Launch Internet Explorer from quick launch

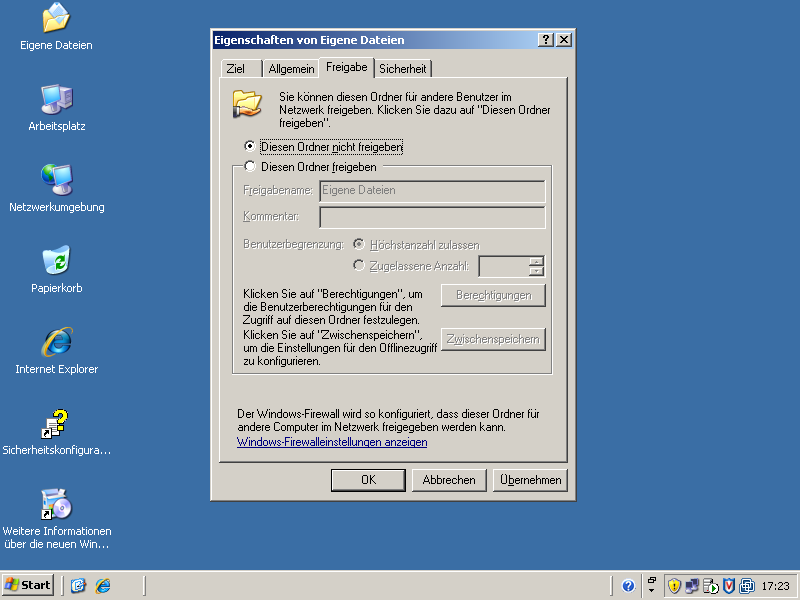[x=103, y=585]
